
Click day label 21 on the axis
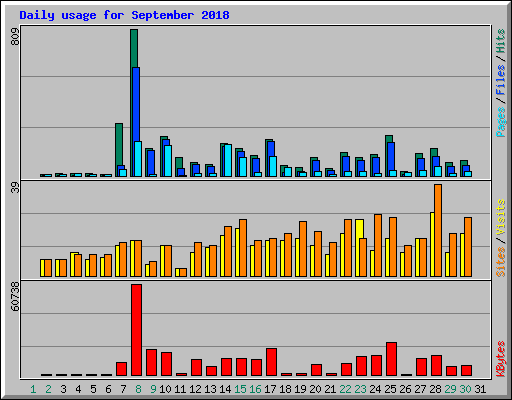330,389
